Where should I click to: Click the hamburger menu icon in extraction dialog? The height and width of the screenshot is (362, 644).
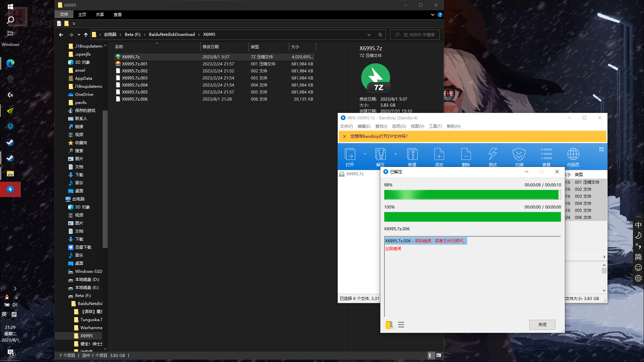[401, 325]
